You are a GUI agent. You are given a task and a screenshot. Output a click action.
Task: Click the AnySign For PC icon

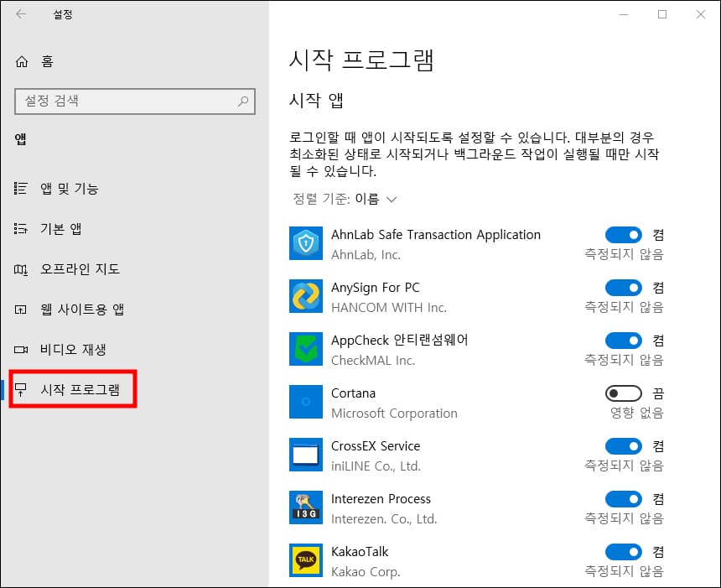pos(306,296)
